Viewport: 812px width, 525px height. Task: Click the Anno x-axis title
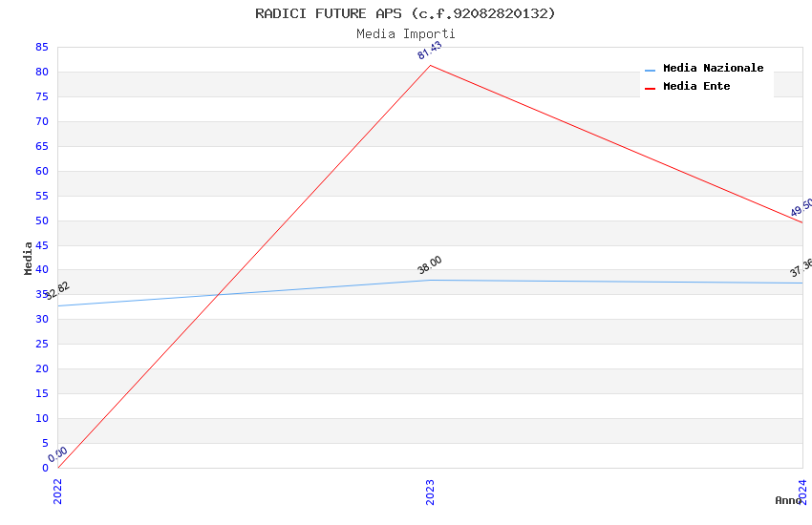pos(787,500)
